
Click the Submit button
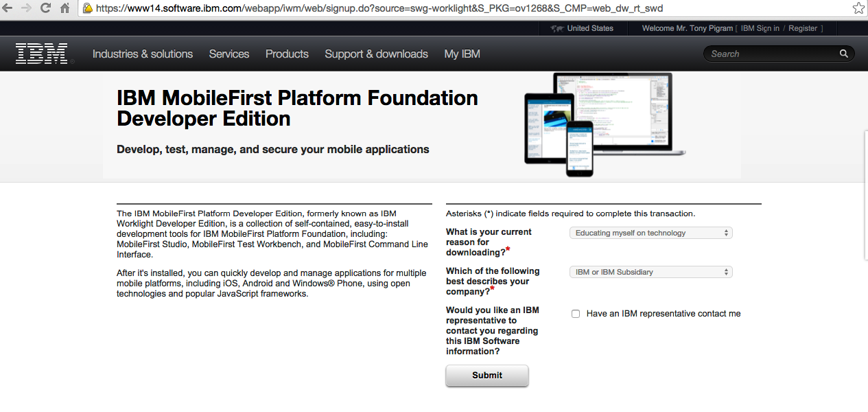[487, 376]
